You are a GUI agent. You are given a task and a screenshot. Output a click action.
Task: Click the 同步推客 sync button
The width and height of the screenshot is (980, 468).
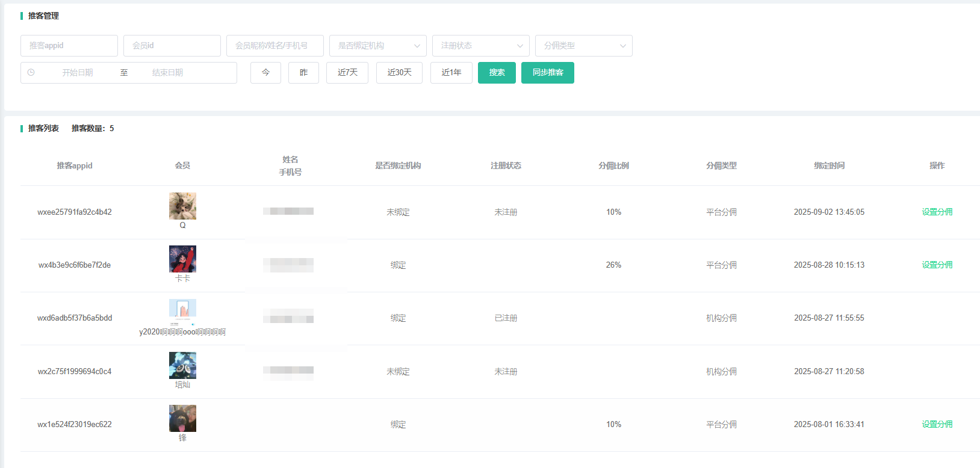(x=547, y=73)
